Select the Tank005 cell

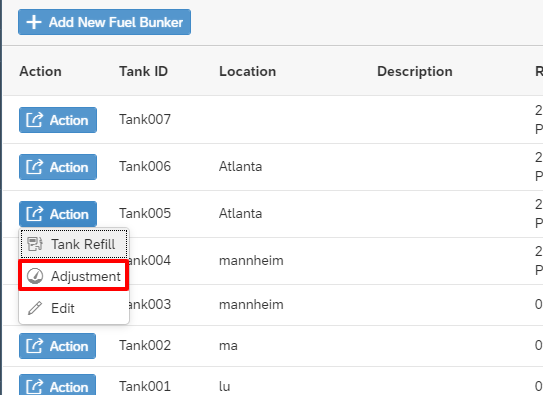click(x=145, y=214)
